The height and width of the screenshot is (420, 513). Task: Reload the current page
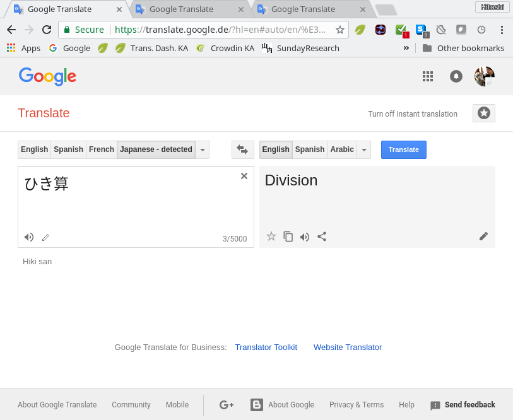[47, 30]
